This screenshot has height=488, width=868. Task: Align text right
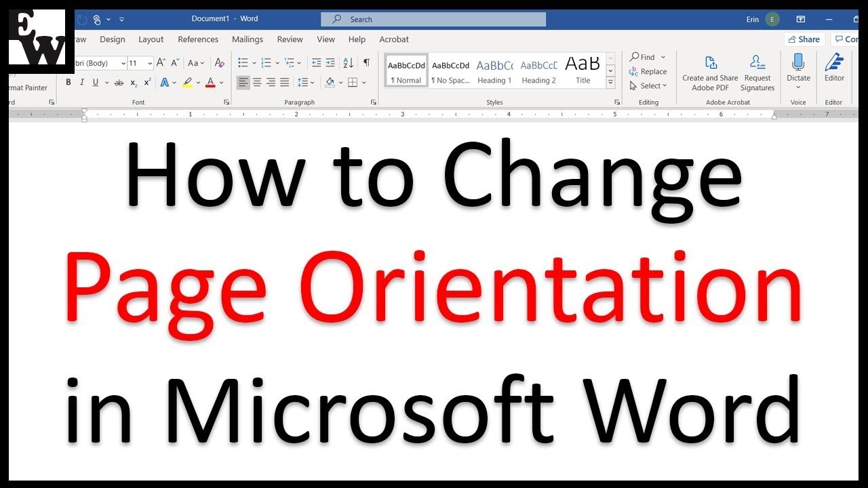click(271, 83)
